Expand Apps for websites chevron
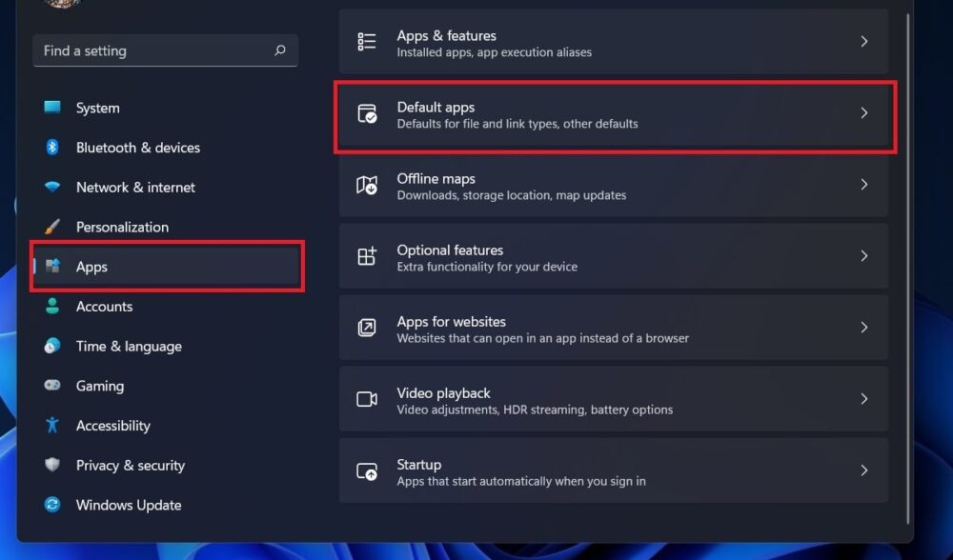 point(863,328)
